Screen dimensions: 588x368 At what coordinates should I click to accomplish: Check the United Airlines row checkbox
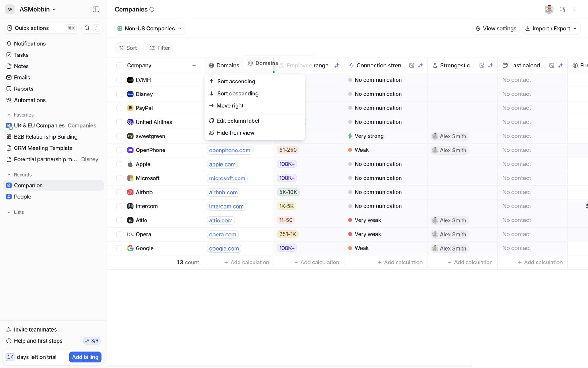coord(119,122)
